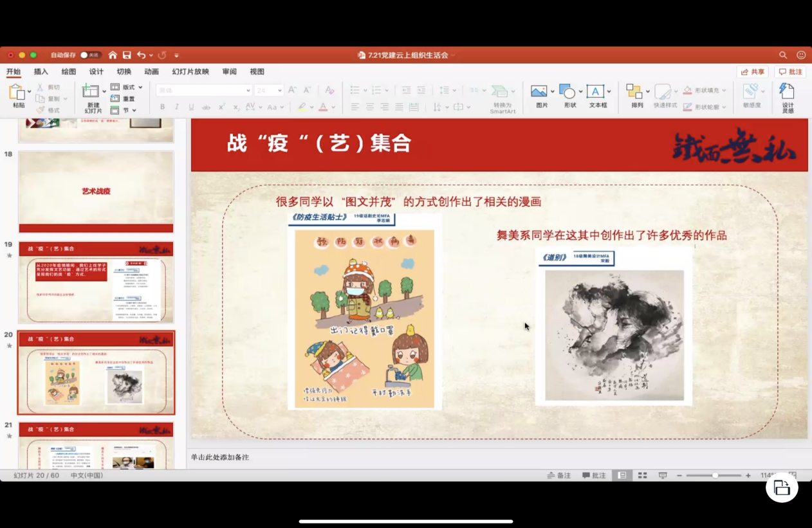
Task: Open the 幻灯片放映 tab
Action: tap(190, 71)
